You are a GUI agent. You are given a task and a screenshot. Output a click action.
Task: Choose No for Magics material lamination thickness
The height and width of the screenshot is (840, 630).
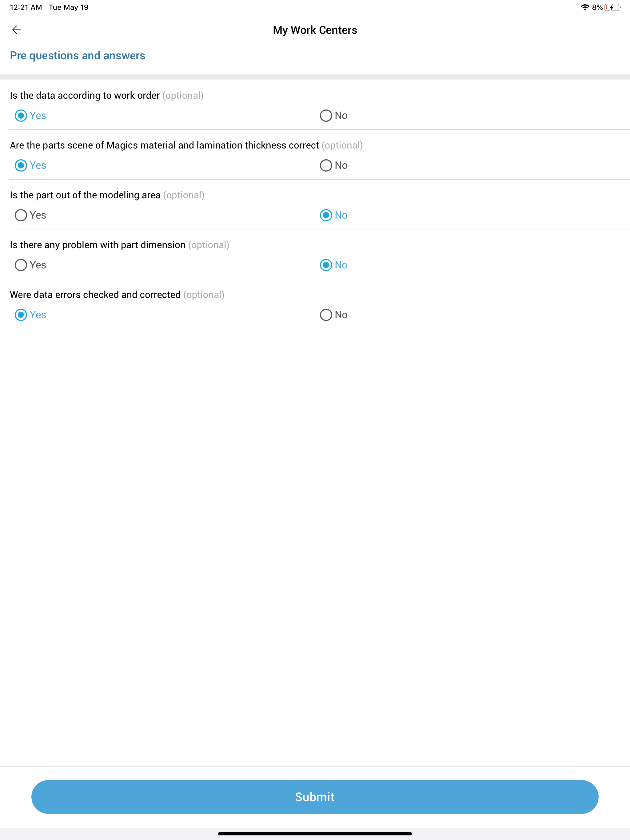[x=333, y=165]
